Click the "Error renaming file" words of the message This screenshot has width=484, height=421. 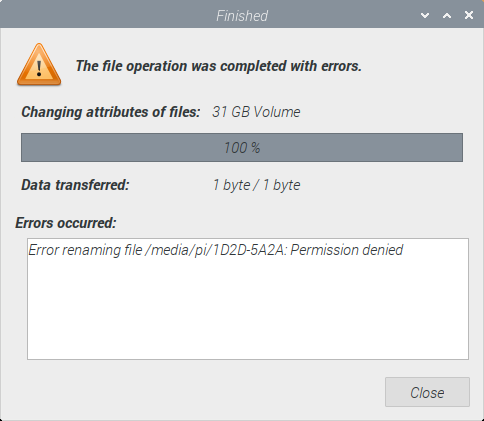[x=85, y=250]
